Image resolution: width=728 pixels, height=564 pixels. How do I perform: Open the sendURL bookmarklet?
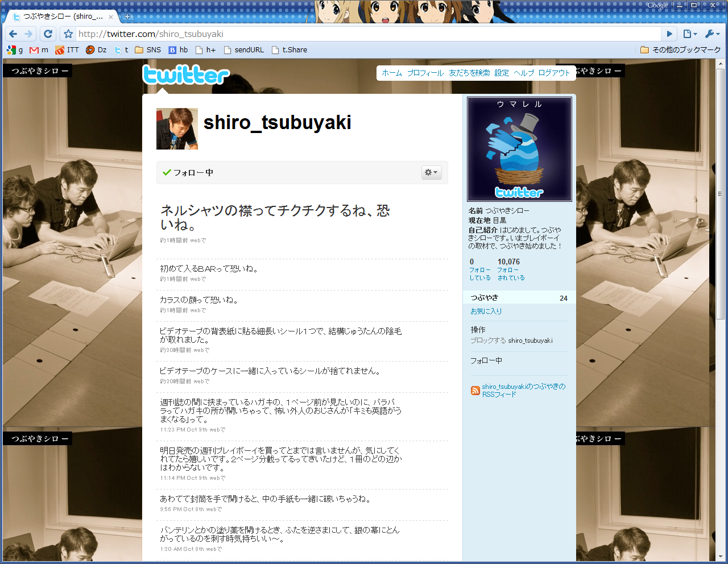(x=244, y=50)
